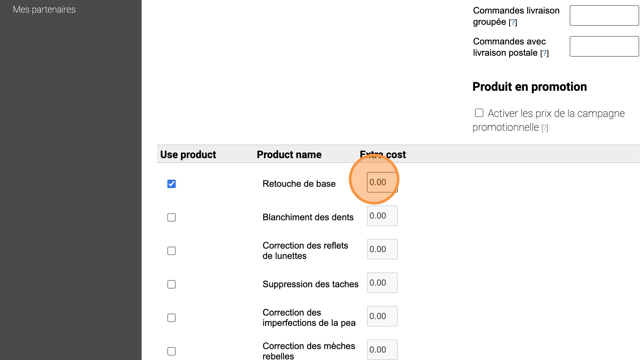
Task: Click the Use product column header
Action: [x=188, y=155]
